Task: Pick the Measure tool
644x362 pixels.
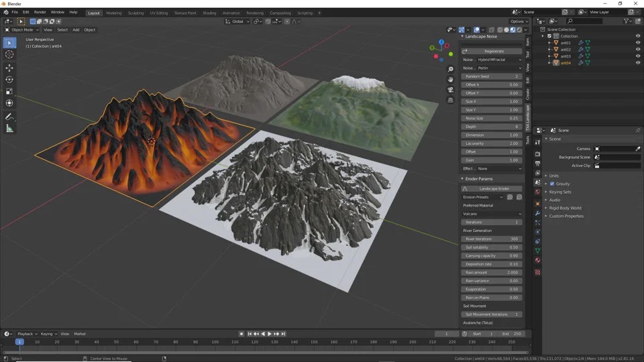Action: (9, 129)
